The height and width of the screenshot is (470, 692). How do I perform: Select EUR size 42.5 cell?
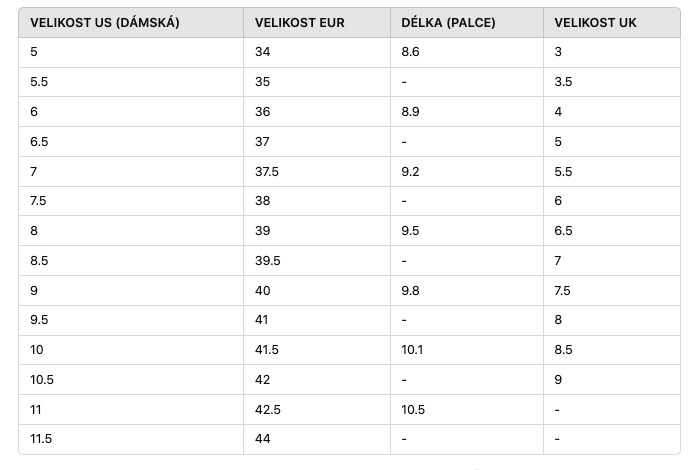click(x=317, y=410)
